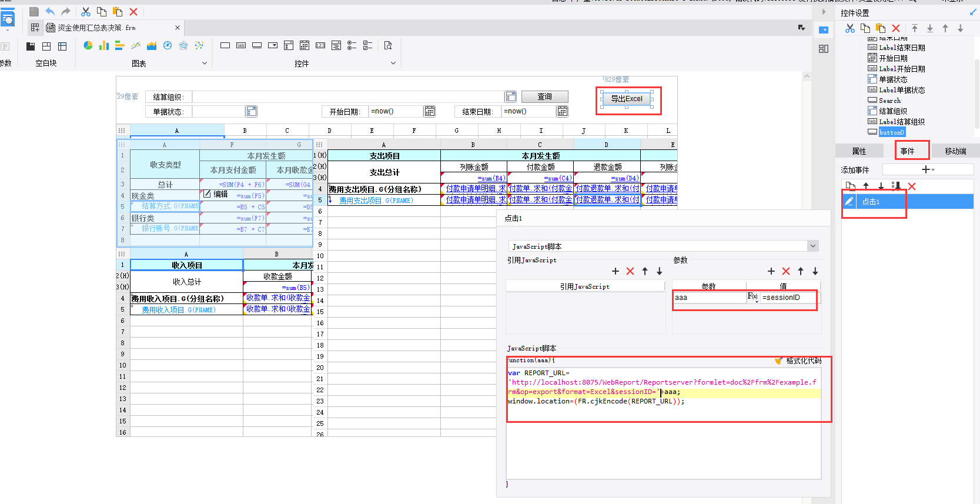Open the 结算组织 selector button

pos(511,96)
